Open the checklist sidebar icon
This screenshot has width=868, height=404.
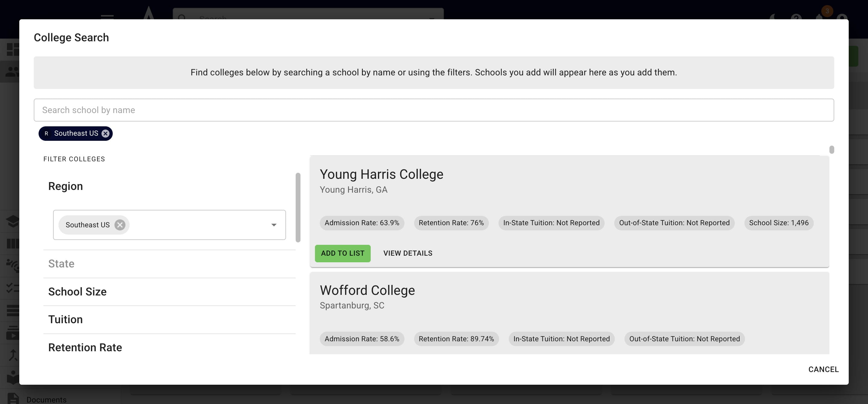(x=13, y=288)
